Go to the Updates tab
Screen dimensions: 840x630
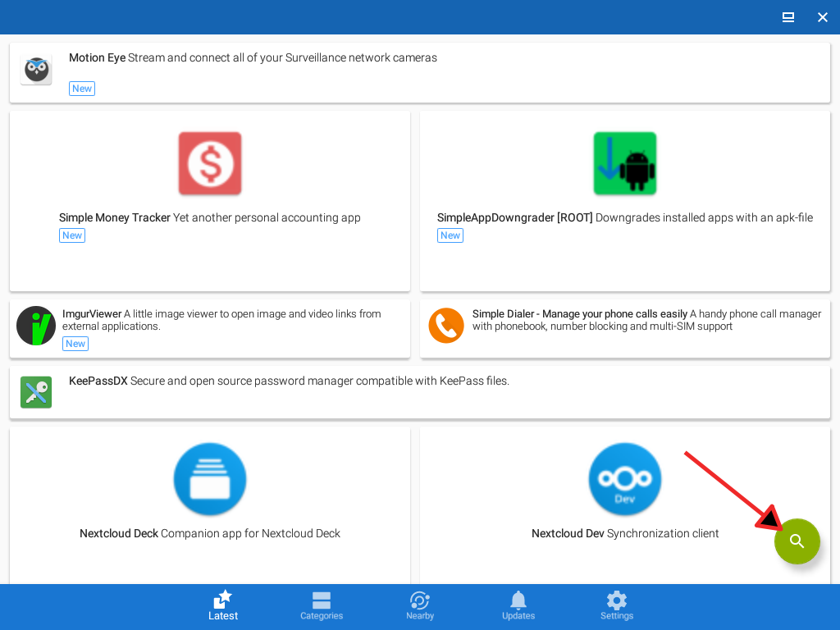[x=518, y=606]
